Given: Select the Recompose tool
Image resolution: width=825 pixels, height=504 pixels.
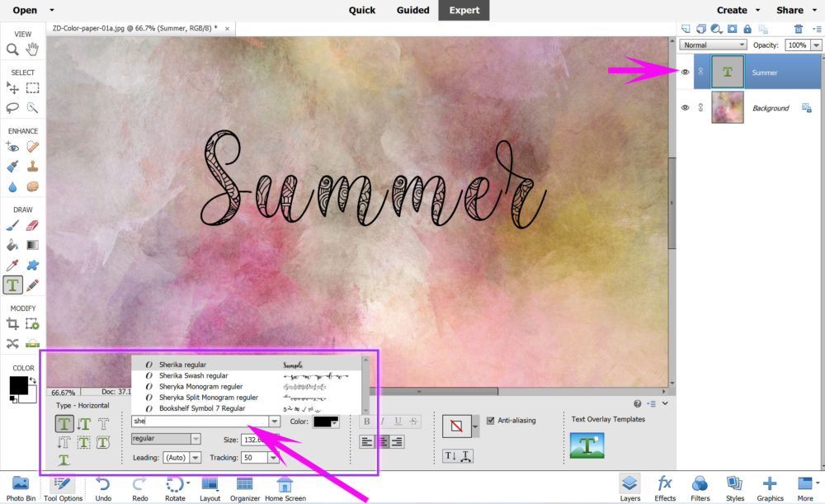Looking at the screenshot, I should [33, 324].
